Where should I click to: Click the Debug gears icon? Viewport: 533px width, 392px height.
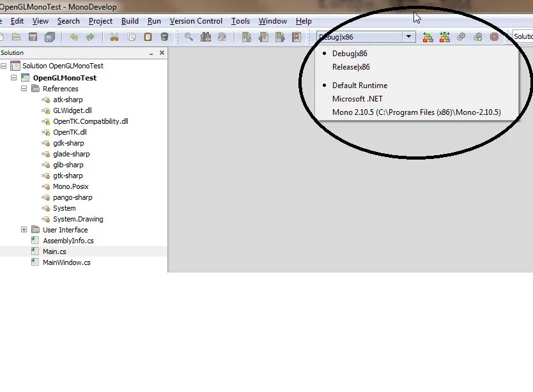pos(478,36)
